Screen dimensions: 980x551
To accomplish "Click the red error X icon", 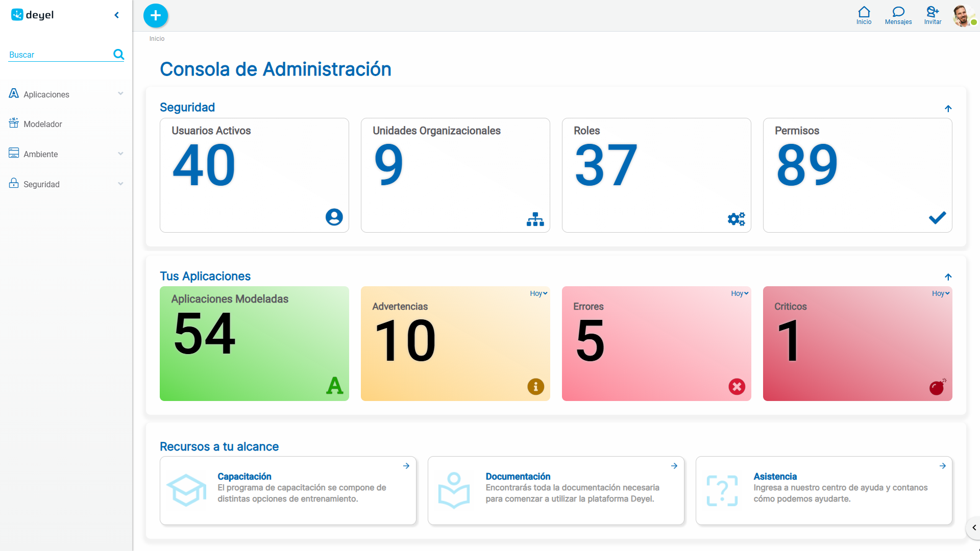I will [737, 387].
